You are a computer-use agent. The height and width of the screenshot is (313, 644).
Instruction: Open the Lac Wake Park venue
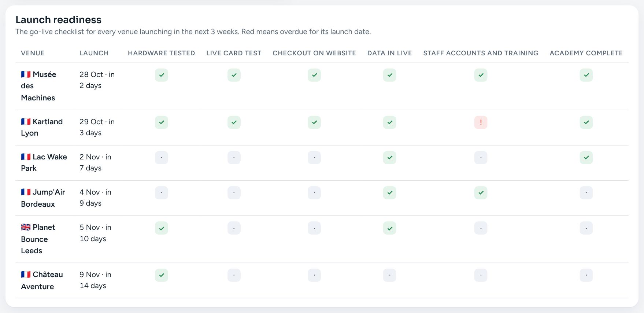44,162
